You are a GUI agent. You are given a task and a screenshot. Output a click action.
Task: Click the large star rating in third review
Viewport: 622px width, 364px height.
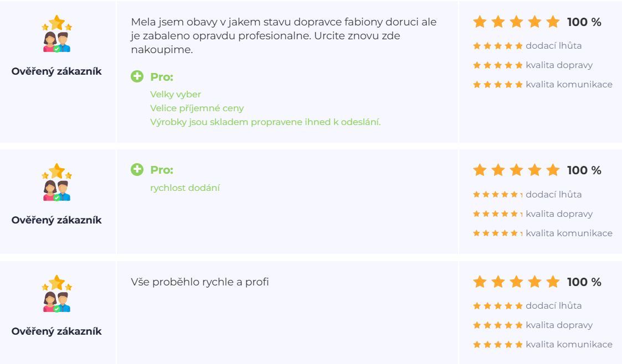(516, 282)
